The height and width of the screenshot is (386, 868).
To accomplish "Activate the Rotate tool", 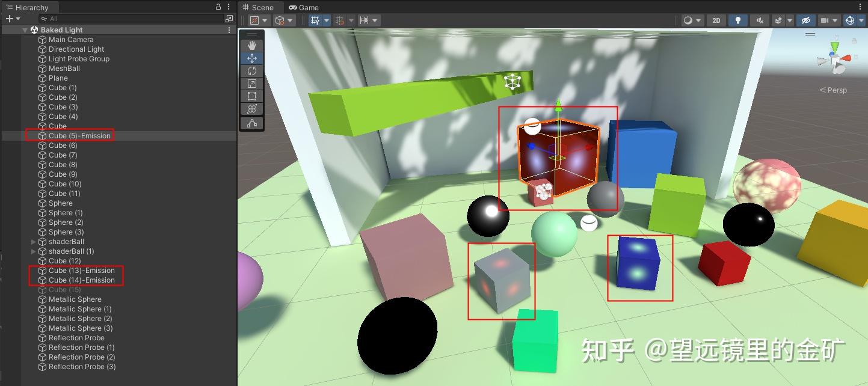I will pos(251,70).
